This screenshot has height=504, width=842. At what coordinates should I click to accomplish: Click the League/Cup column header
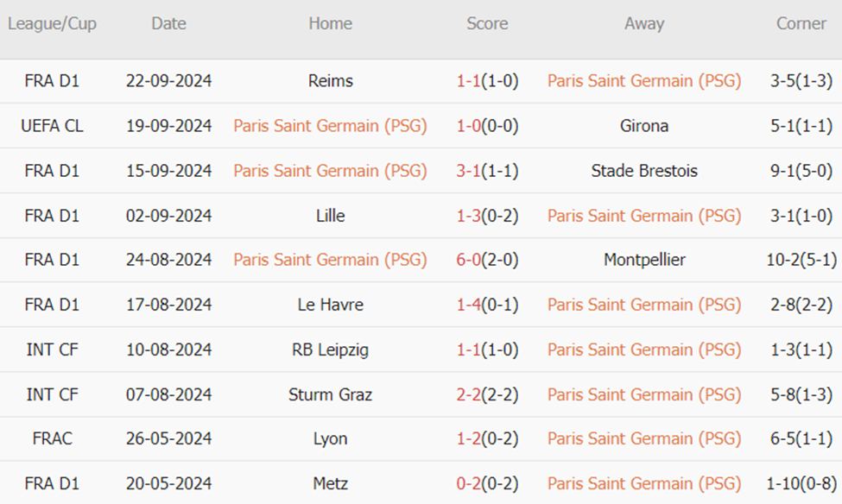[52, 24]
